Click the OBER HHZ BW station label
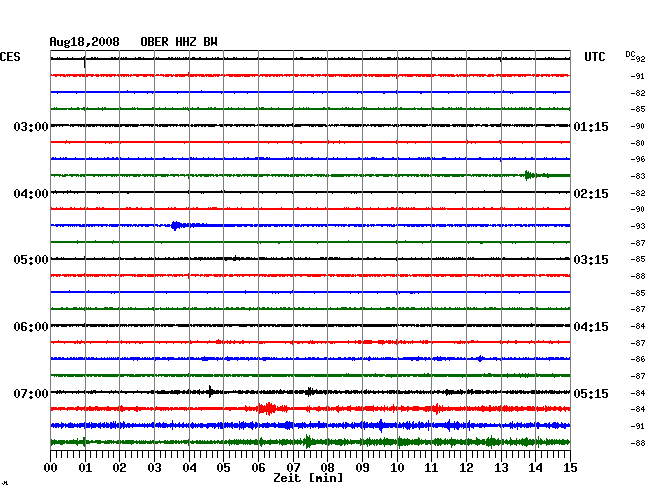650x494 pixels. click(179, 42)
